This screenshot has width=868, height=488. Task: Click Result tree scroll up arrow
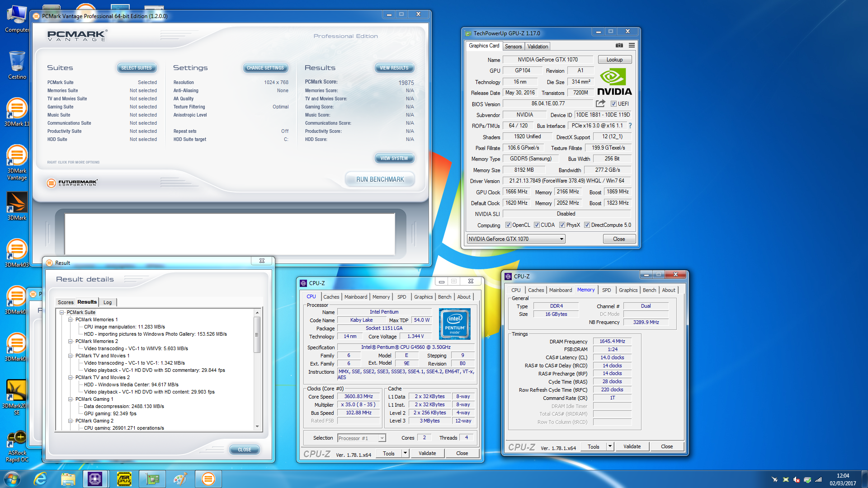257,313
